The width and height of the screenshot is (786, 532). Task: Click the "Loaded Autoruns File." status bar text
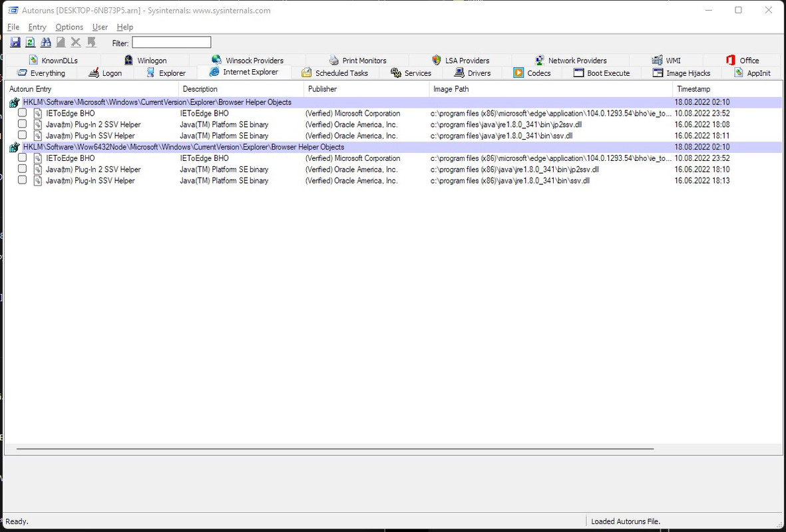tap(626, 521)
